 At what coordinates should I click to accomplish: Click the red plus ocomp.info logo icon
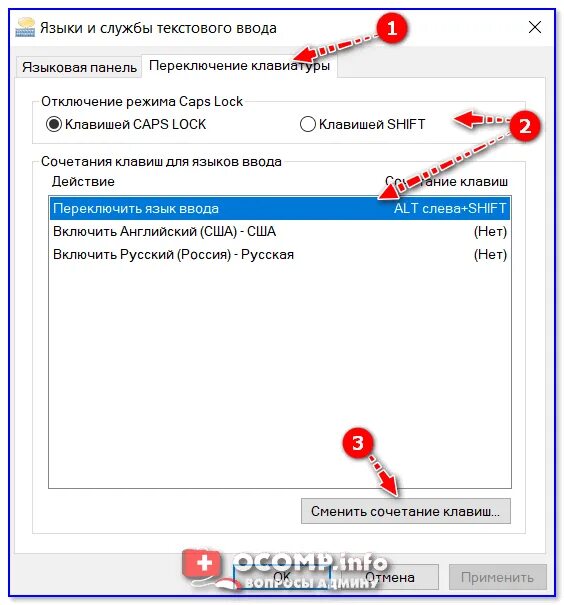[x=203, y=565]
